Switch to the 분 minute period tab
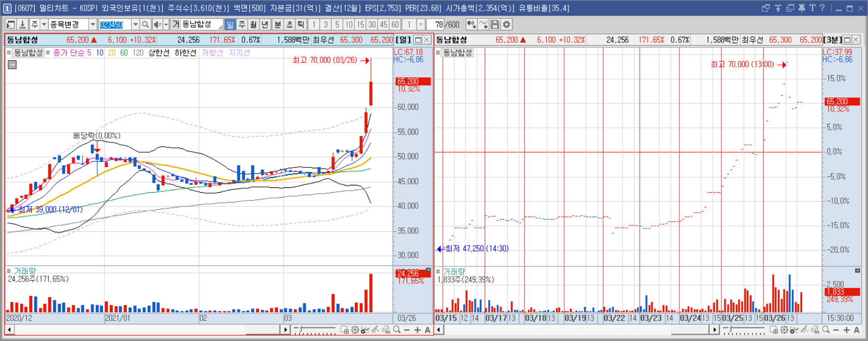The height and width of the screenshot is (341, 868). [x=277, y=24]
